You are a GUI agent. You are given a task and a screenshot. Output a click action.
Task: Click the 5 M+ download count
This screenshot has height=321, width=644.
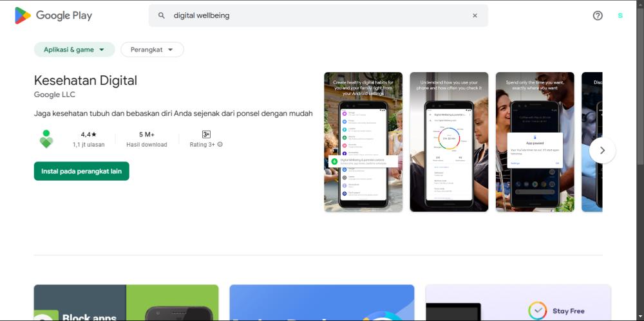pos(147,134)
